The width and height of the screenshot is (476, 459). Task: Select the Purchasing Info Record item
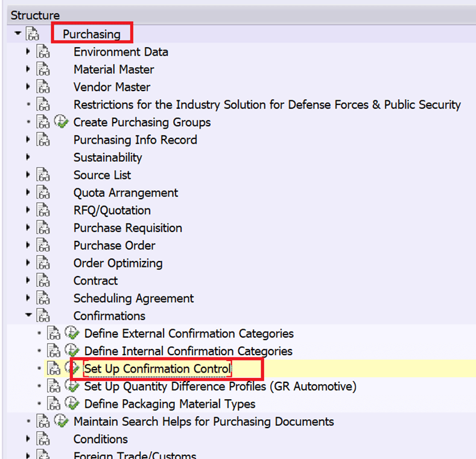135,140
